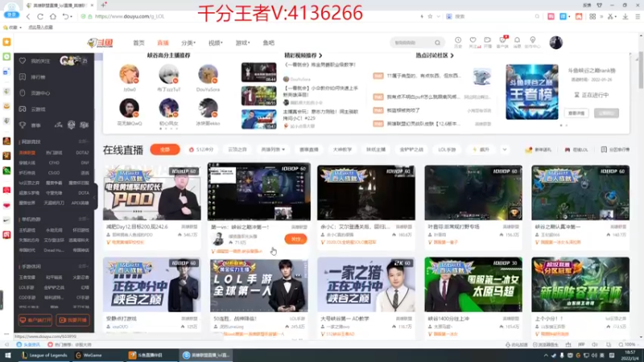Select the LOL手游 filter pill

[447, 150]
